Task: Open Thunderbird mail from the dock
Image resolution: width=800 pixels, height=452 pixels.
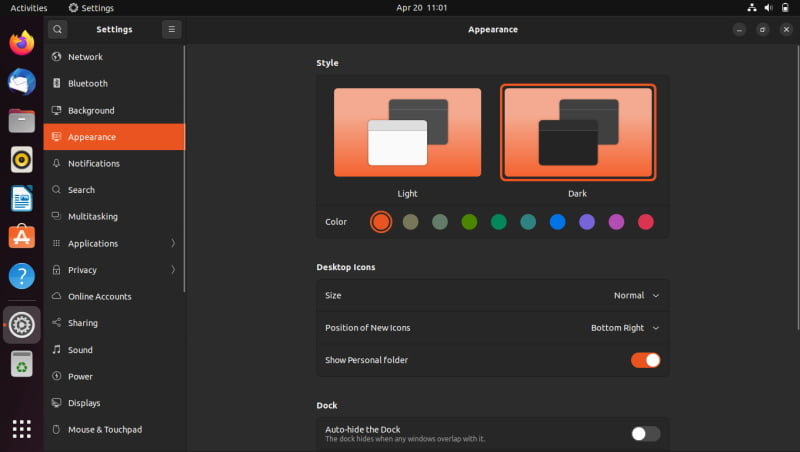Action: pos(21,82)
